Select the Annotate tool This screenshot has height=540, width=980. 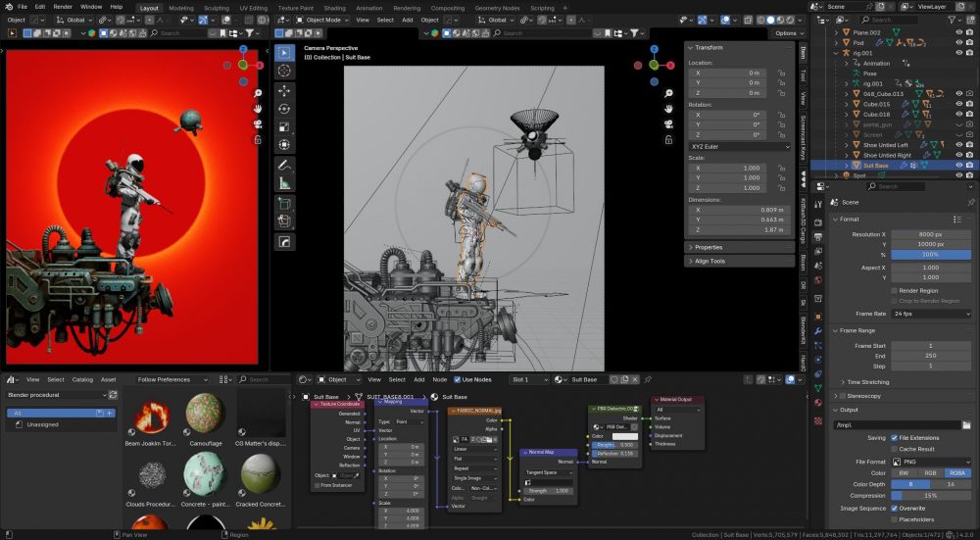(284, 164)
